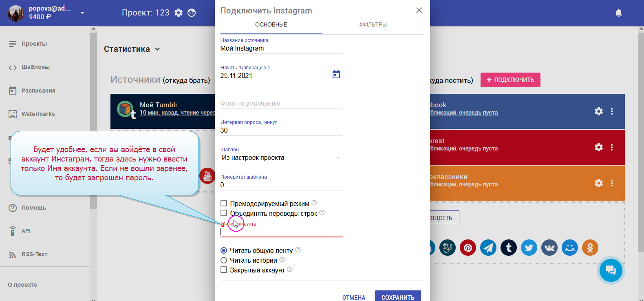The height and width of the screenshot is (301, 644).
Task: Enable Премодерируемый режим checkbox
Action: tap(224, 203)
